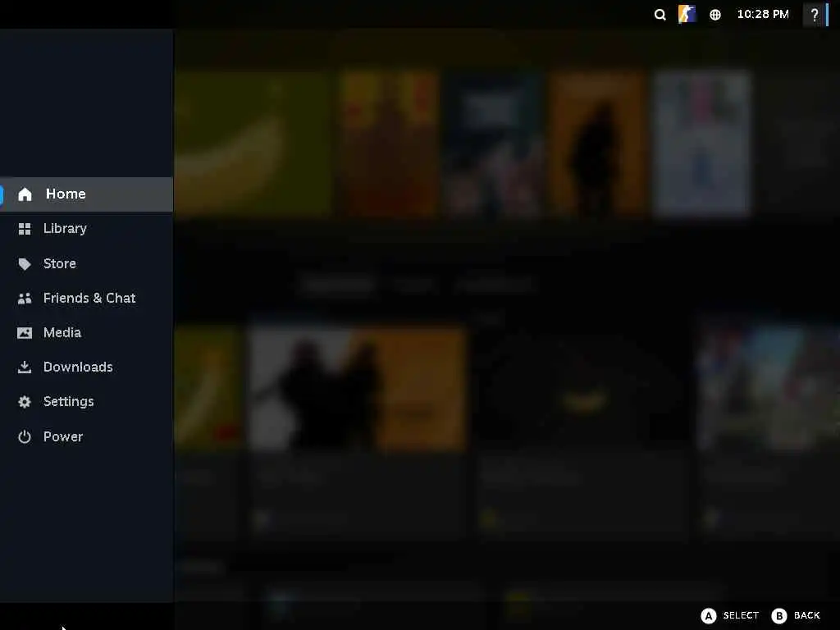
Task: Click the Home house icon
Action: click(25, 194)
